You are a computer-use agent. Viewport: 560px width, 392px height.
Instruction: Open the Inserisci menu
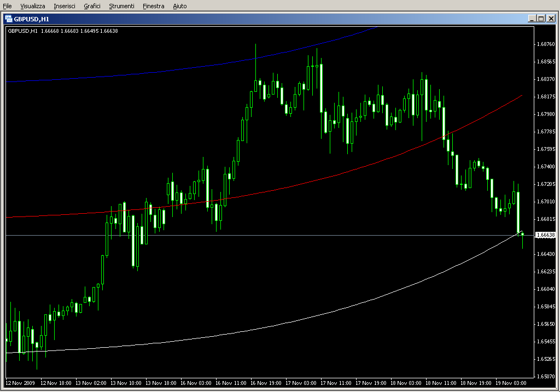pyautogui.click(x=65, y=6)
